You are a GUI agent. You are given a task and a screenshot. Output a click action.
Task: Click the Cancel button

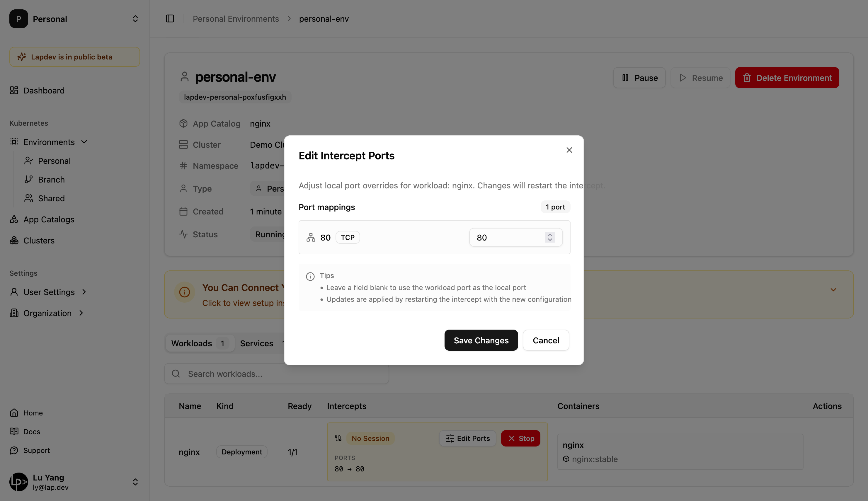coord(546,340)
